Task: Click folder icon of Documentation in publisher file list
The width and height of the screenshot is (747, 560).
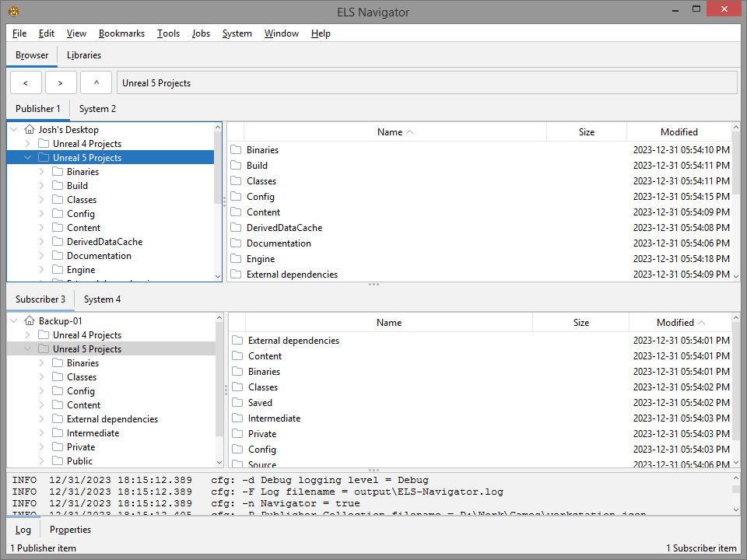Action: 236,243
